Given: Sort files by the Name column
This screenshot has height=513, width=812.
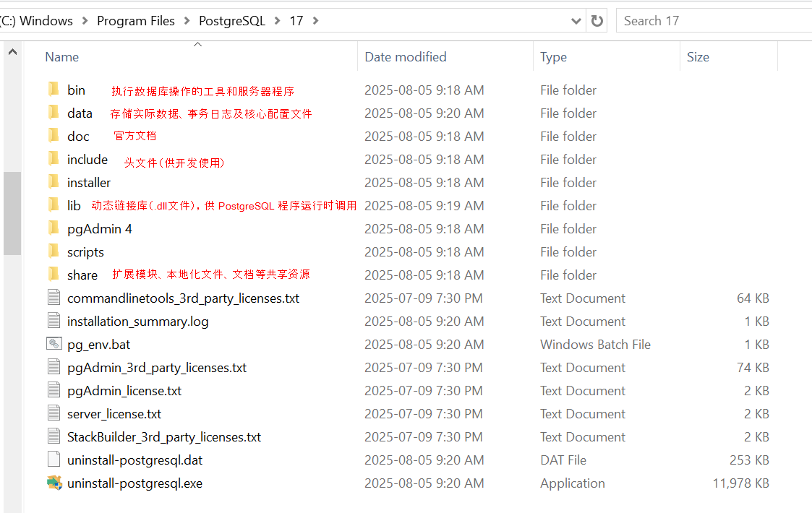Looking at the screenshot, I should (x=62, y=57).
